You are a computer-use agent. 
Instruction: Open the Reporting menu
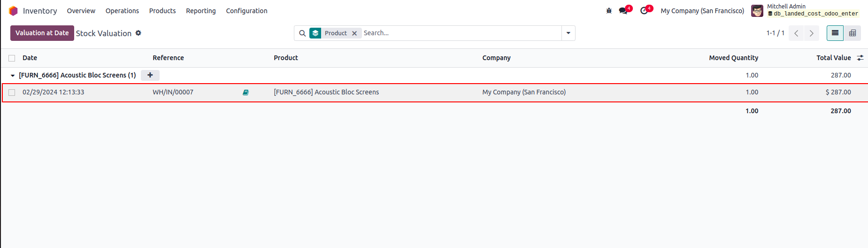pos(200,11)
